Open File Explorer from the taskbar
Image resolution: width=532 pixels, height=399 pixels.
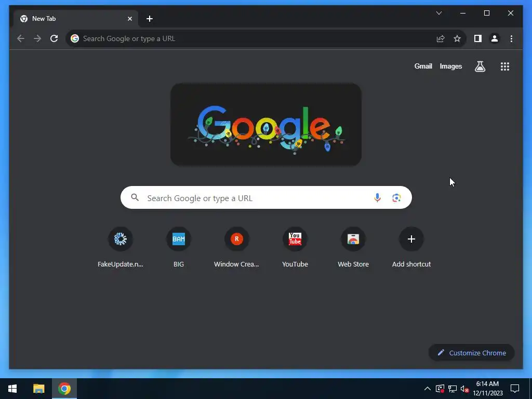38,389
